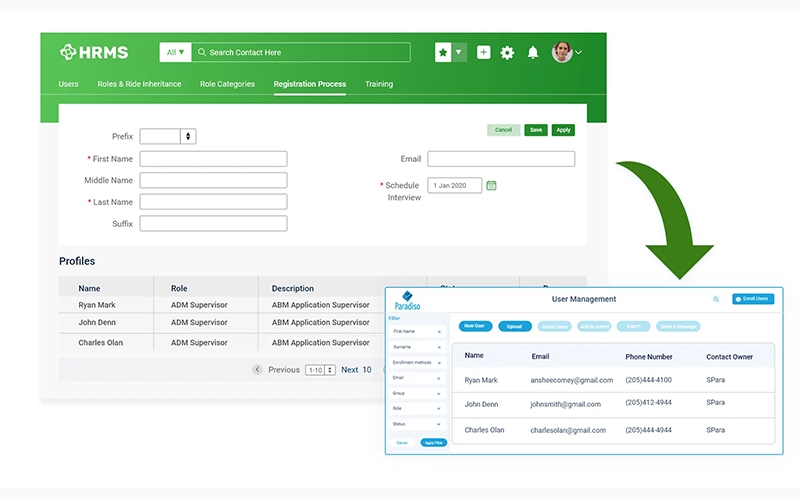
Task: Open settings gear icon
Action: [507, 53]
